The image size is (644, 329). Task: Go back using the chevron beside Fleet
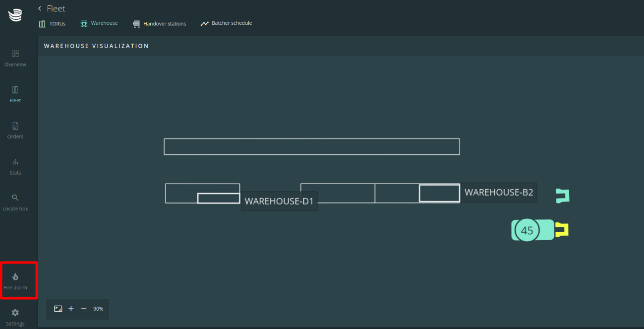coord(40,8)
